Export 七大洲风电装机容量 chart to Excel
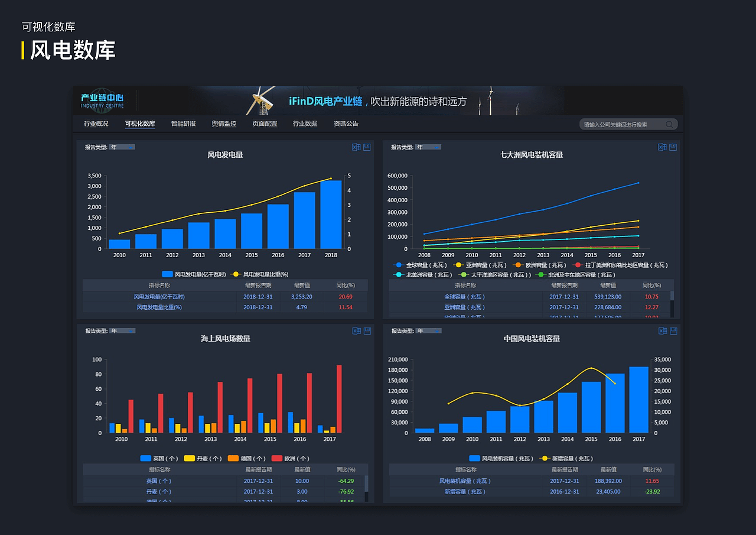The height and width of the screenshot is (535, 756). tap(662, 147)
